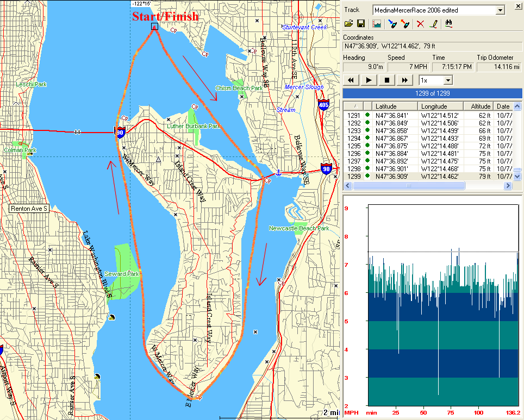Click the send-to-GPS blue arrow icon
The width and height of the screenshot is (524, 420).
391,24
